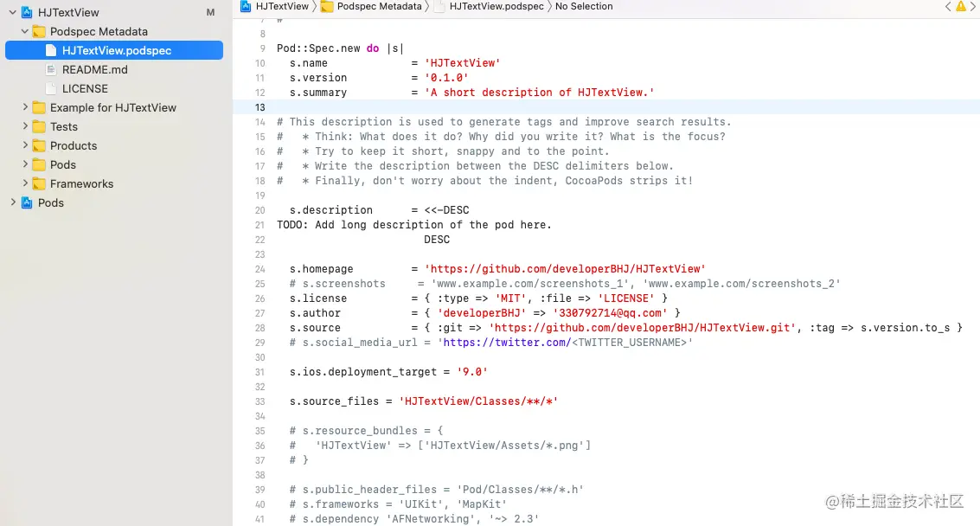Image resolution: width=980 pixels, height=526 pixels.
Task: Select the Example for HJTextView group
Action: 114,107
